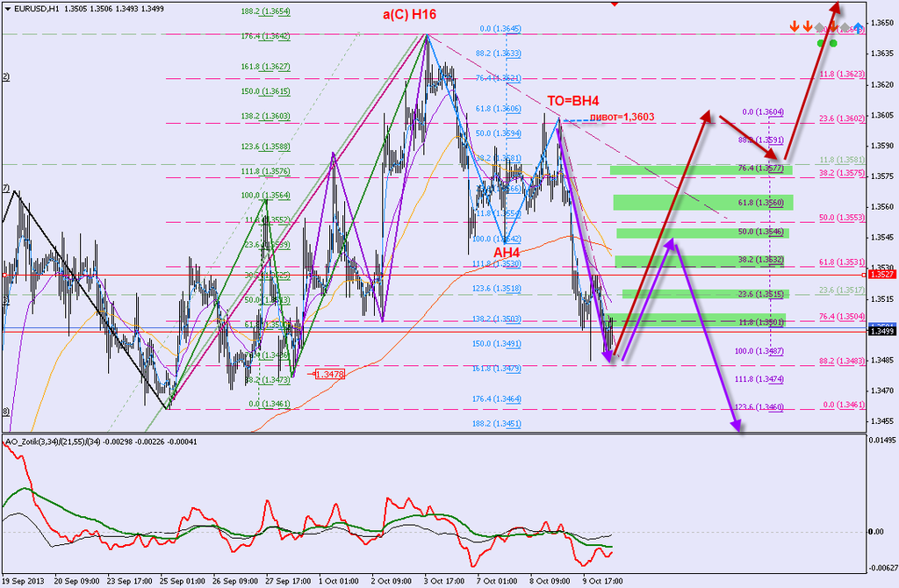This screenshot has height=588, width=899.
Task: Select purple Fibonacci label 0.0 (1.3604)
Action: pyautogui.click(x=763, y=112)
